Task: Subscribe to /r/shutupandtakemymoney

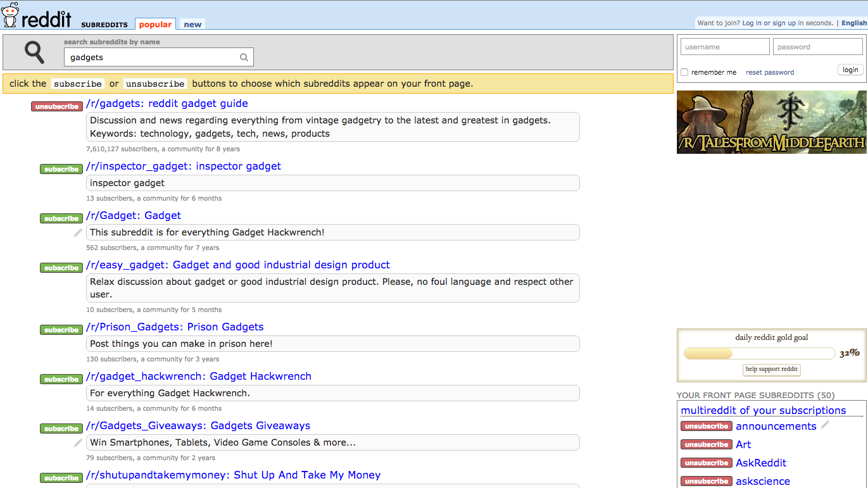Action: [61, 478]
